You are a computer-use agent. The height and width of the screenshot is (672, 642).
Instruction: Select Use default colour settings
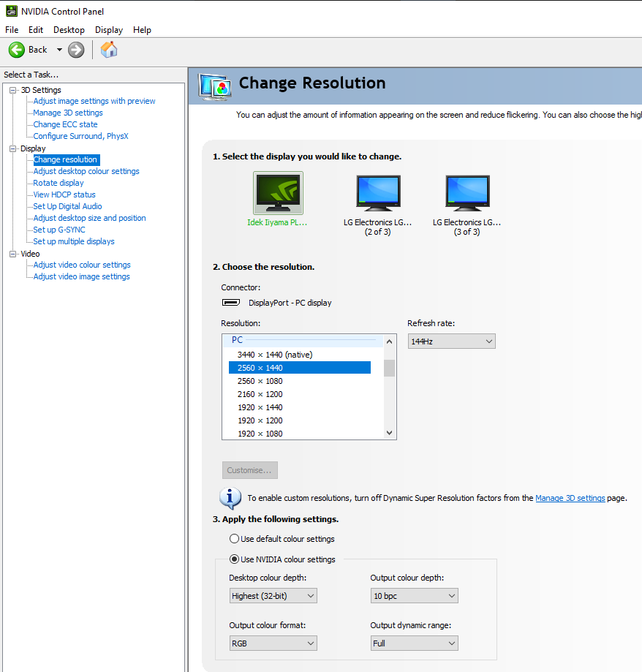tap(282, 539)
